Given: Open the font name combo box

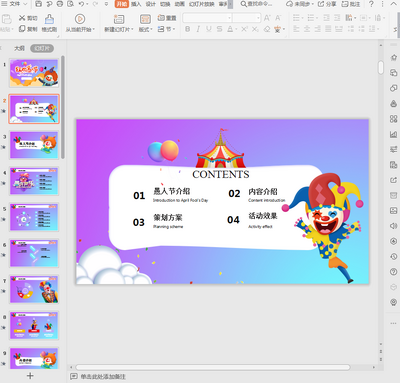Looking at the screenshot, I should [207, 18].
